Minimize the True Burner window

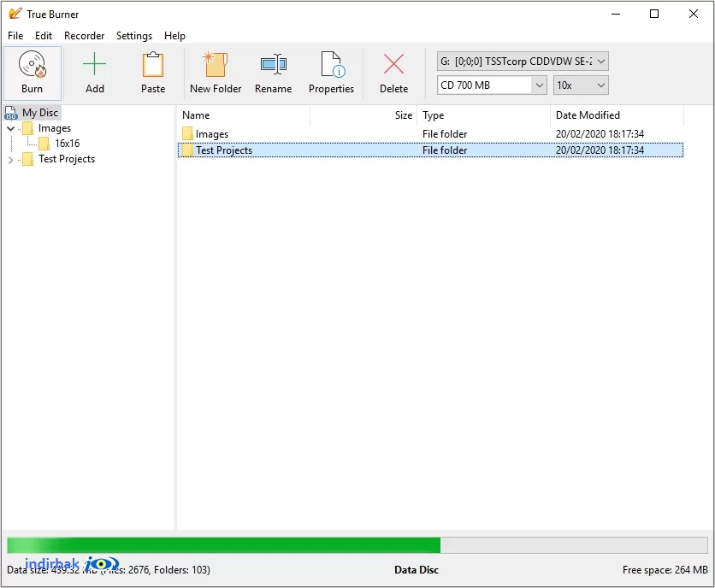(x=616, y=14)
